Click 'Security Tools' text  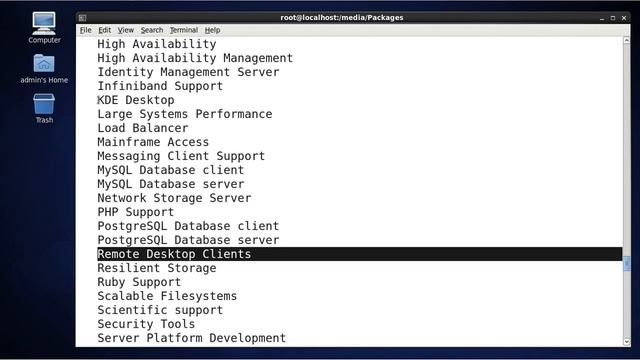pos(146,324)
